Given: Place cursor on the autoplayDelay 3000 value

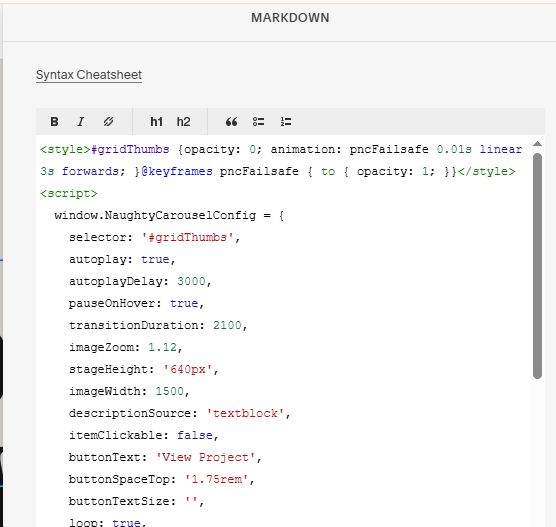Looking at the screenshot, I should click(x=191, y=281).
